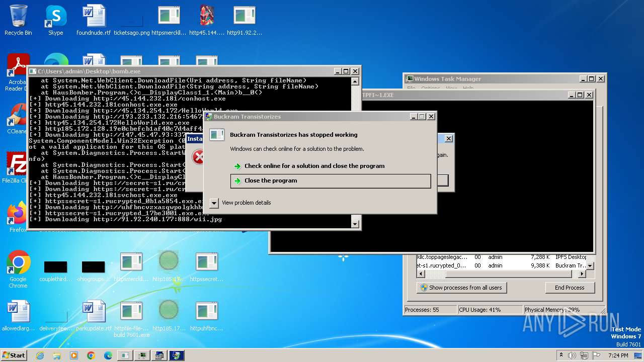Select the foundnude.rtf file icon

[x=94, y=20]
